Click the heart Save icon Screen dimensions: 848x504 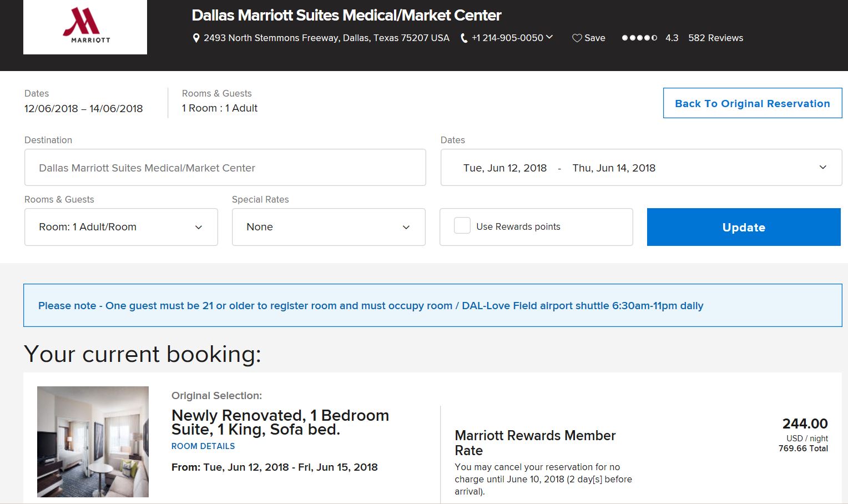[x=577, y=38]
